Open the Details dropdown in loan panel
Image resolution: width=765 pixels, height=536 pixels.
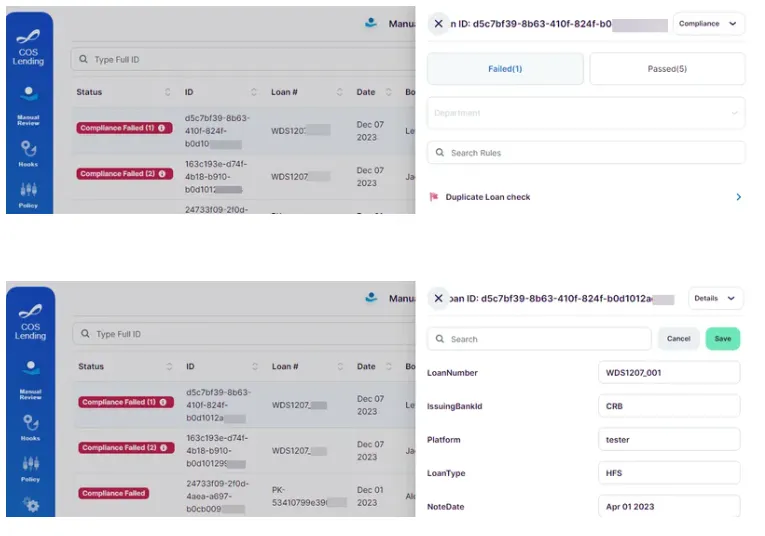(716, 298)
